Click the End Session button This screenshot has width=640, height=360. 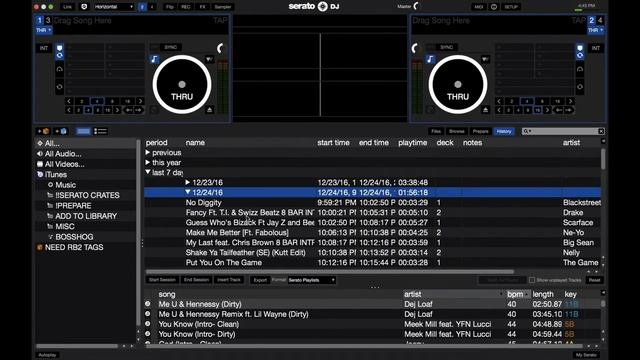coord(196,280)
